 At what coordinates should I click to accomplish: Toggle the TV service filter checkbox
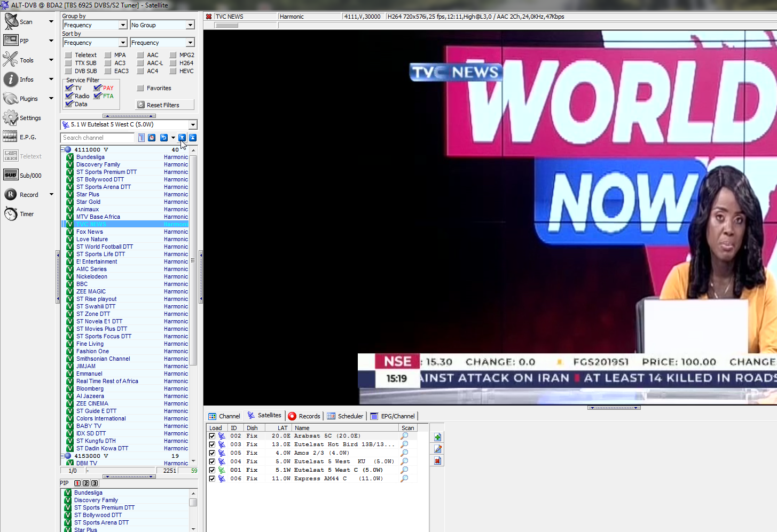(69, 88)
